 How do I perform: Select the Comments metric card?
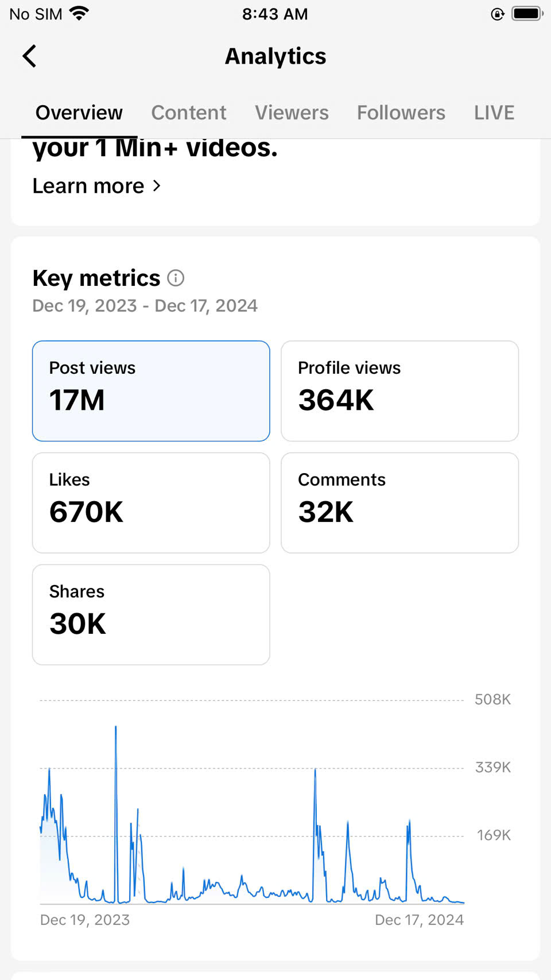pyautogui.click(x=399, y=503)
